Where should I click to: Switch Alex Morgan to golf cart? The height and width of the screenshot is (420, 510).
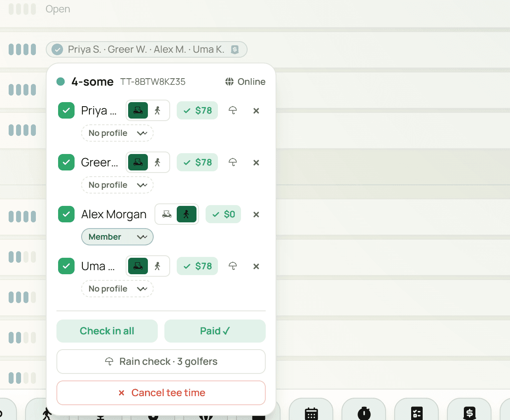coord(167,214)
